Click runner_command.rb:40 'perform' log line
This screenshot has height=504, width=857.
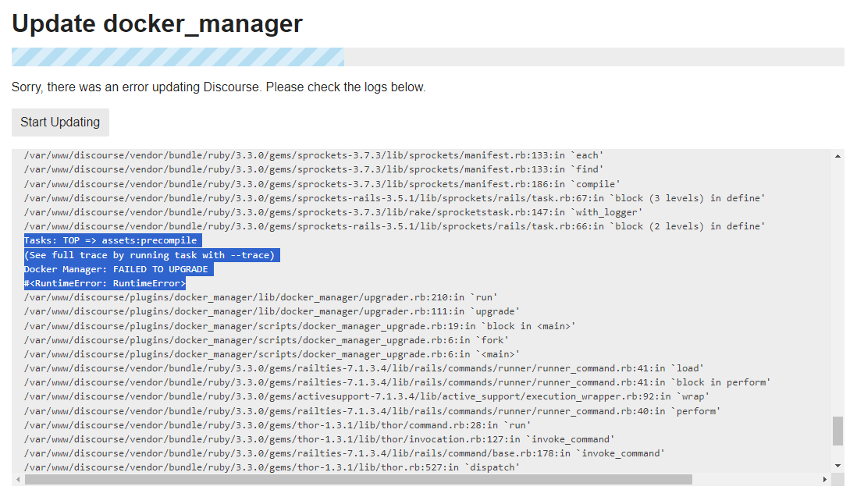pos(372,411)
